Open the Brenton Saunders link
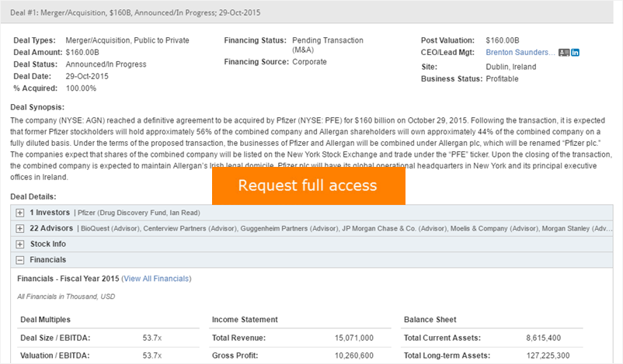The image size is (623, 364). coord(520,53)
